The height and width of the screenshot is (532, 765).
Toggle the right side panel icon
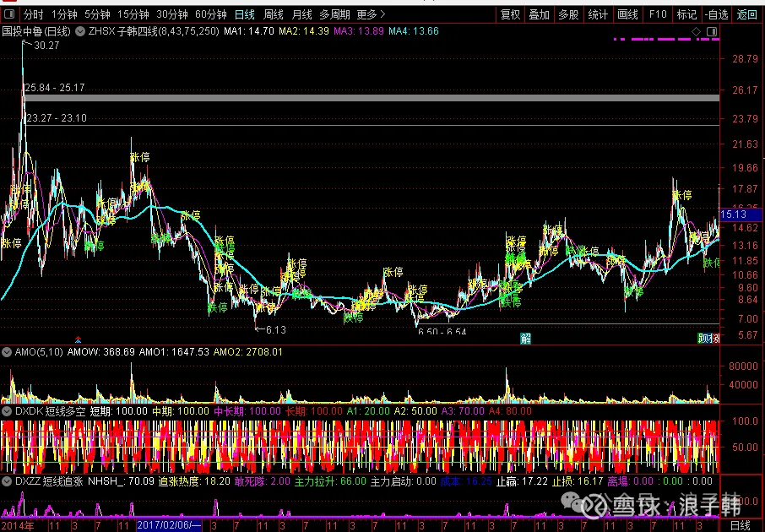pyautogui.click(x=712, y=32)
